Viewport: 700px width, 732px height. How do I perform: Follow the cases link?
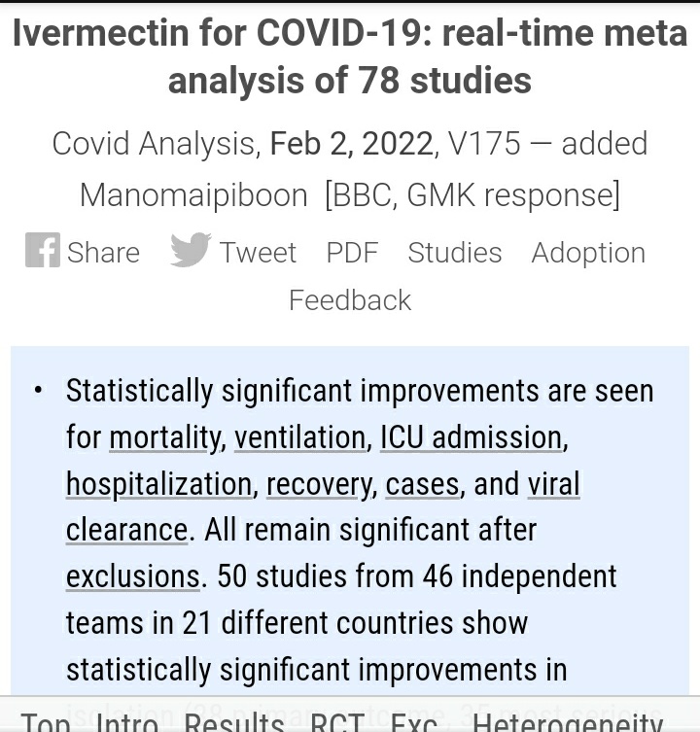coord(423,484)
